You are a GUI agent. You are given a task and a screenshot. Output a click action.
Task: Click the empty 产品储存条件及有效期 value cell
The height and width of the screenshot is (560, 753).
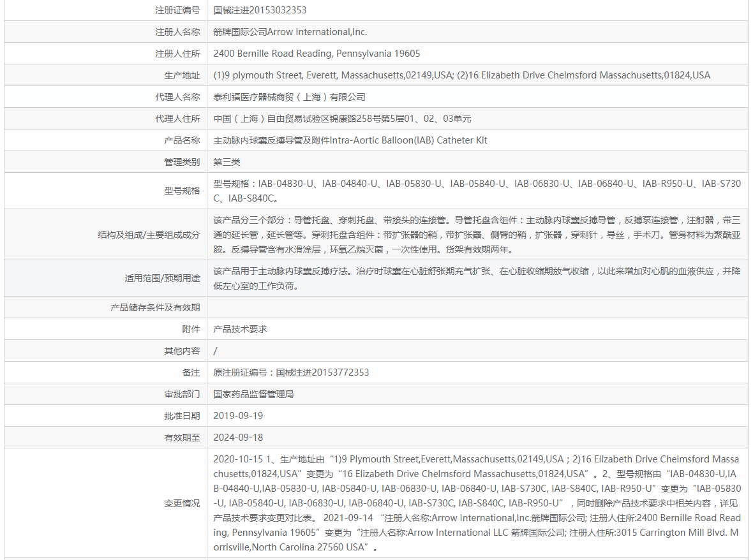477,307
